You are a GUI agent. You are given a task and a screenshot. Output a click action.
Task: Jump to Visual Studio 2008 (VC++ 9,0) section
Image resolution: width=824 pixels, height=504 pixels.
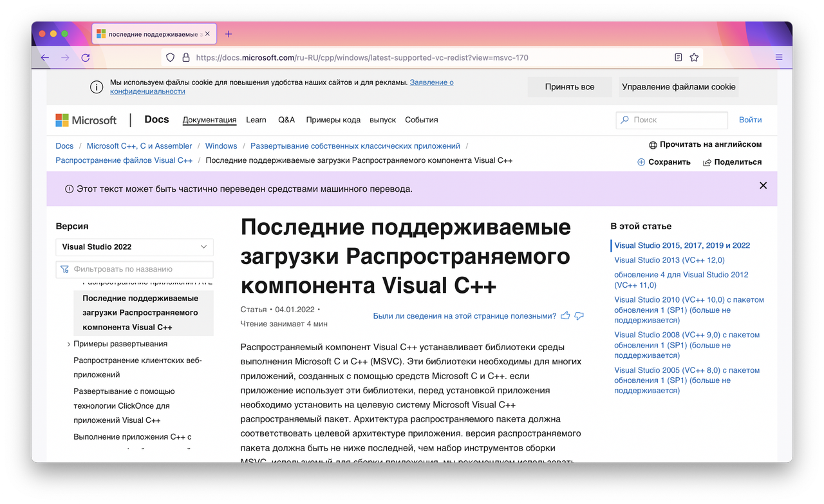687,345
